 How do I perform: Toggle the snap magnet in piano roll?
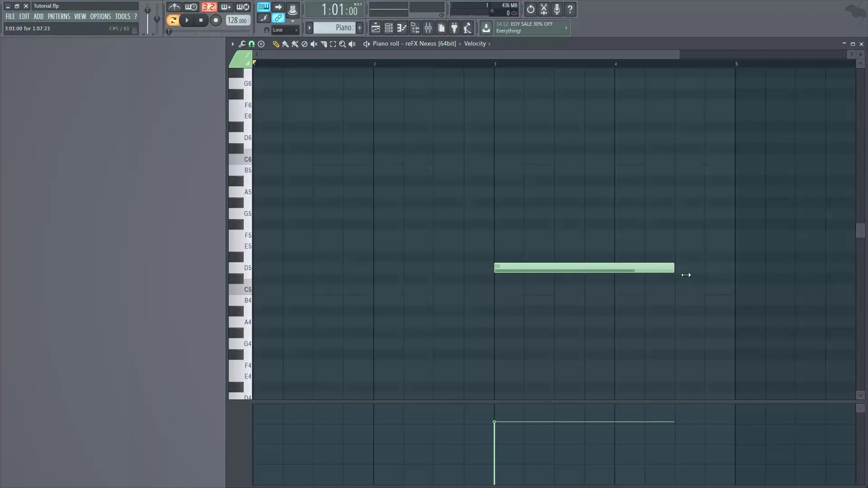coord(251,44)
